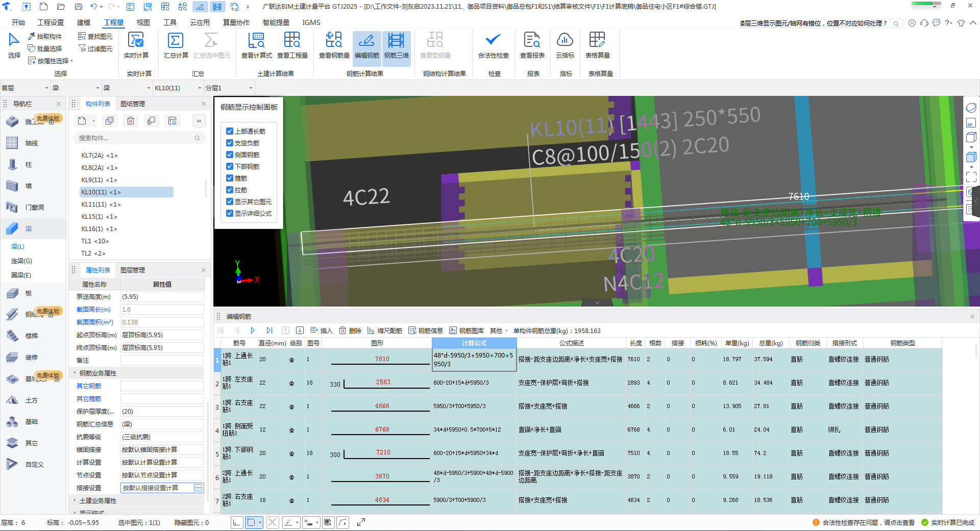Screen dimensions: 980x531
Task: Switch to 图纸管理 tab
Action: 133,104
